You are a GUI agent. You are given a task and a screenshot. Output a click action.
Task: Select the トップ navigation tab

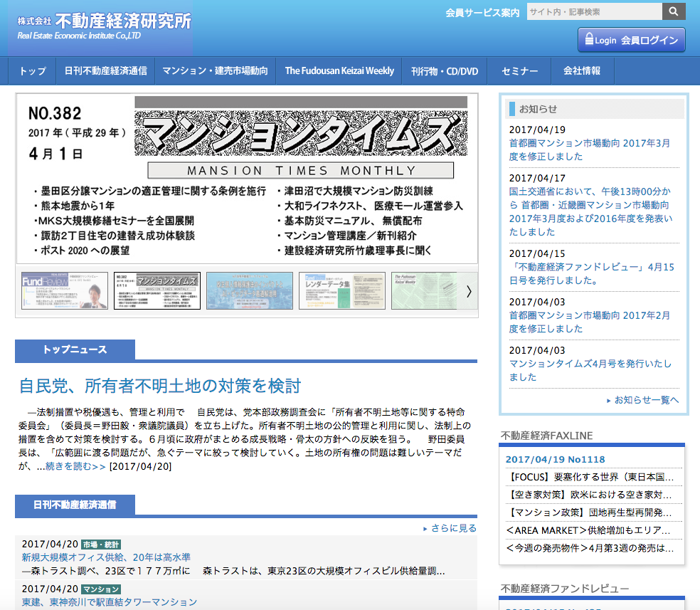tap(31, 70)
